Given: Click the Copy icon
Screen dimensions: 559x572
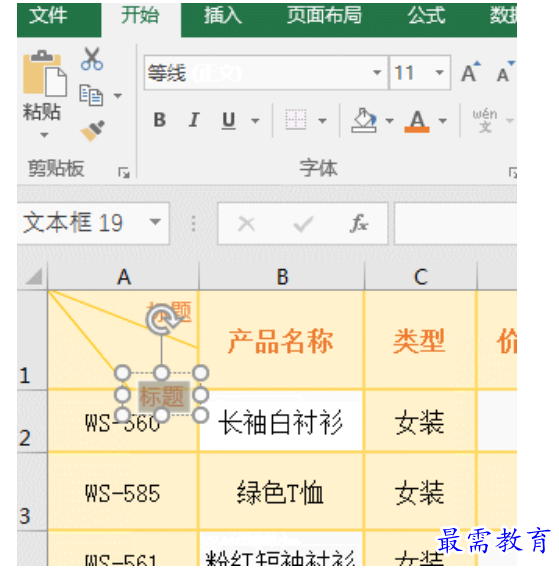Looking at the screenshot, I should tap(91, 95).
